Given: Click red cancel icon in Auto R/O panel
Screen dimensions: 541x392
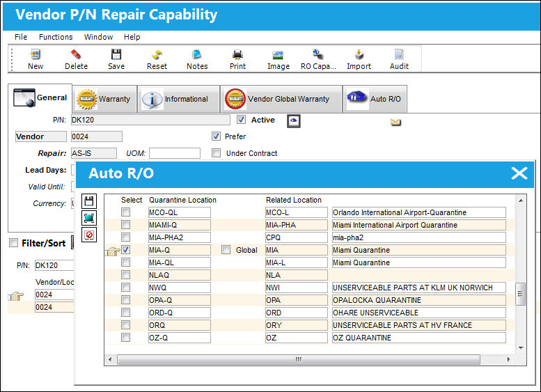Looking at the screenshot, I should pyautogui.click(x=89, y=235).
